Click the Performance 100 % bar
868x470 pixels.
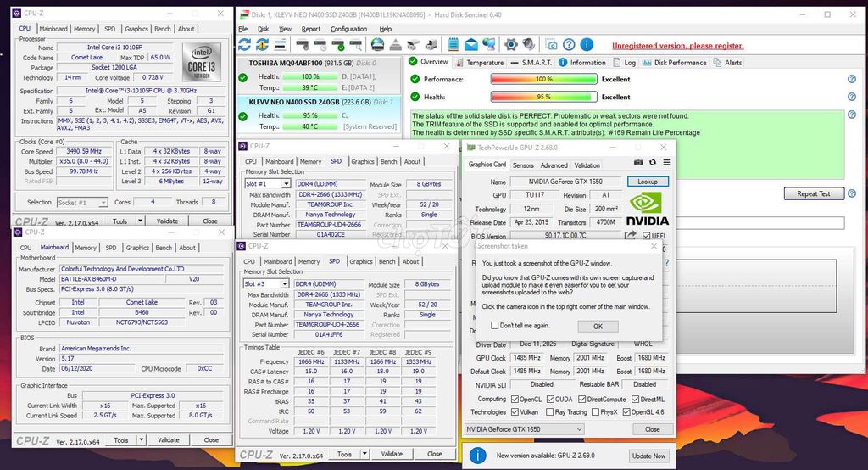click(x=543, y=79)
